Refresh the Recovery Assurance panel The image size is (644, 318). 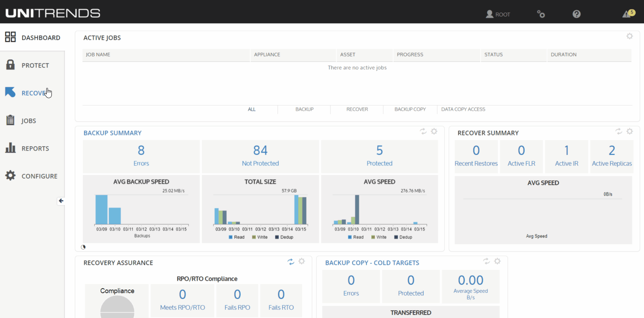[291, 261]
